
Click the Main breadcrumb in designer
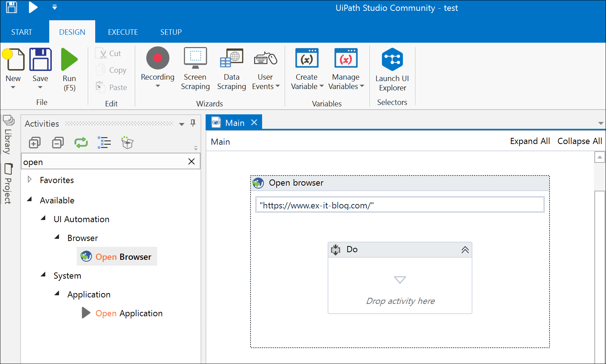coord(220,142)
